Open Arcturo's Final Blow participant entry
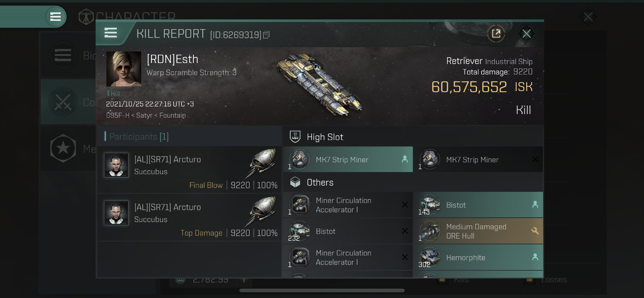This screenshot has width=644, height=298. 189,170
